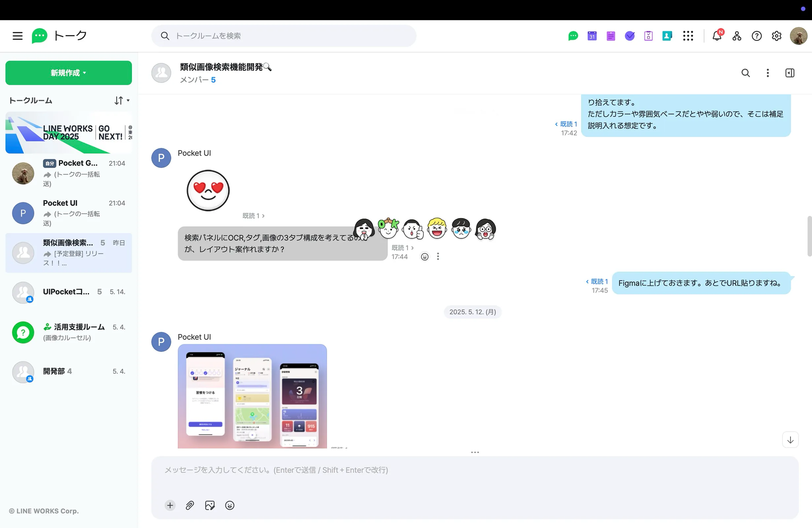Screen dimensions: 812x528
Task: Click the scroll-to-bottom arrow button
Action: click(x=790, y=439)
